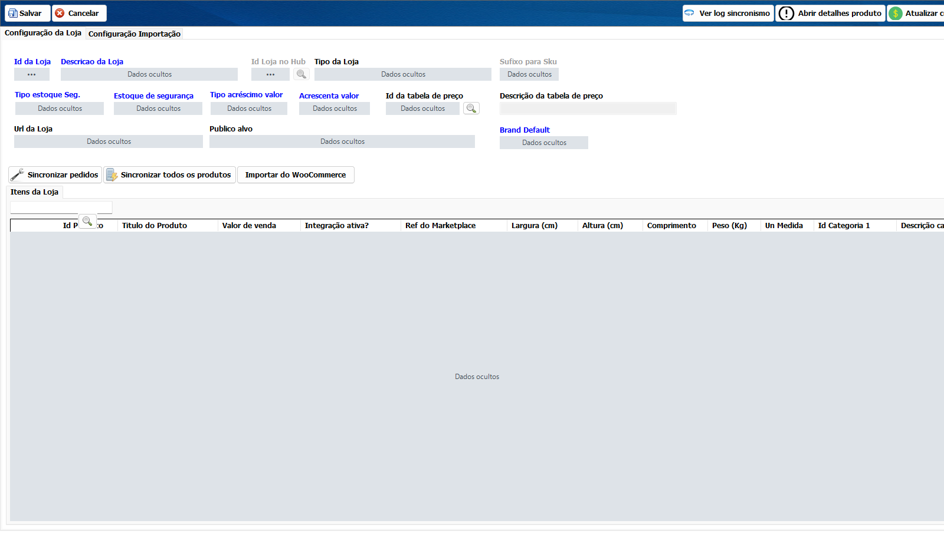Click the Valor de venda column header
Image resolution: width=944 pixels, height=560 pixels.
tap(259, 225)
